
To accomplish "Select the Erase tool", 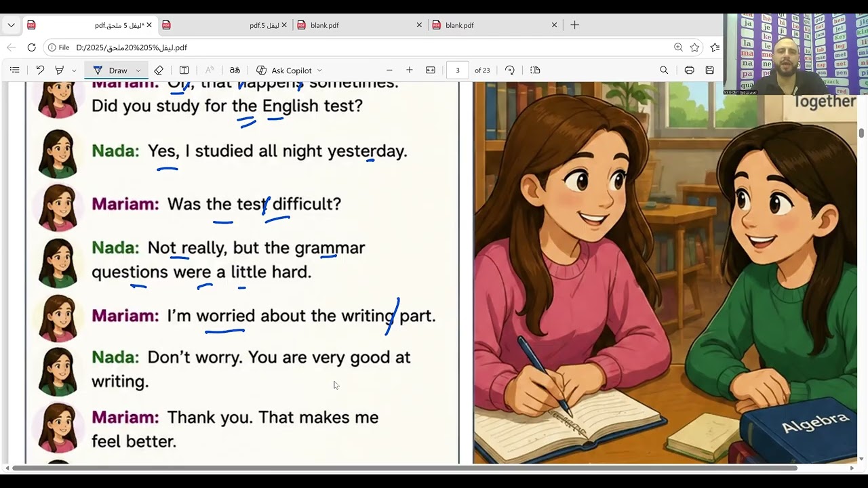I will (x=159, y=70).
